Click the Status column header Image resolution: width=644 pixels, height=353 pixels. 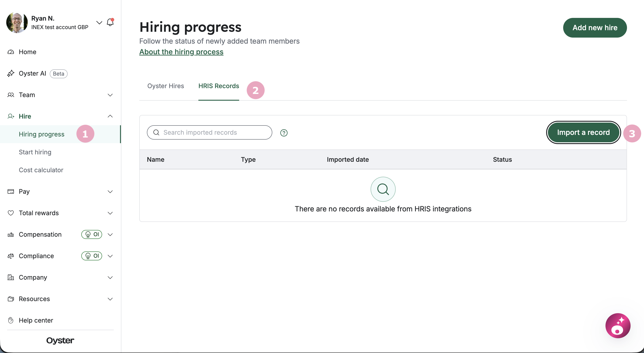pos(502,160)
